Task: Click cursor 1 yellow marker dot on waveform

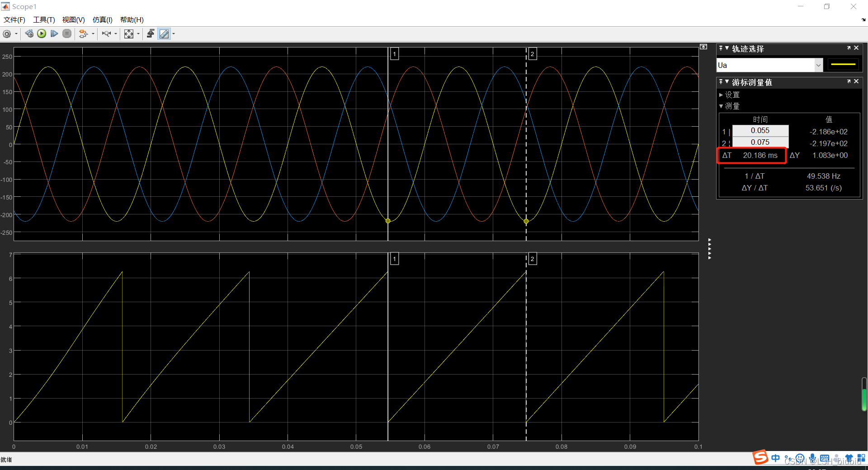Action: pyautogui.click(x=388, y=221)
